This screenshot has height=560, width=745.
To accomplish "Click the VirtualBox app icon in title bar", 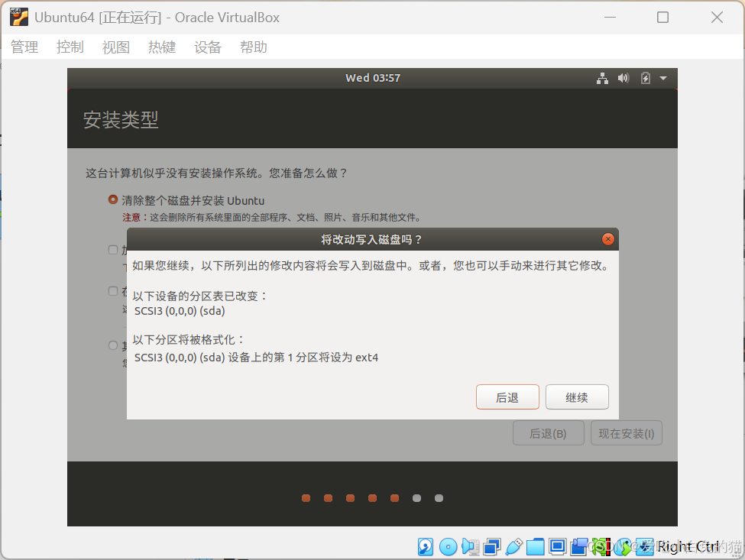I will (x=19, y=17).
